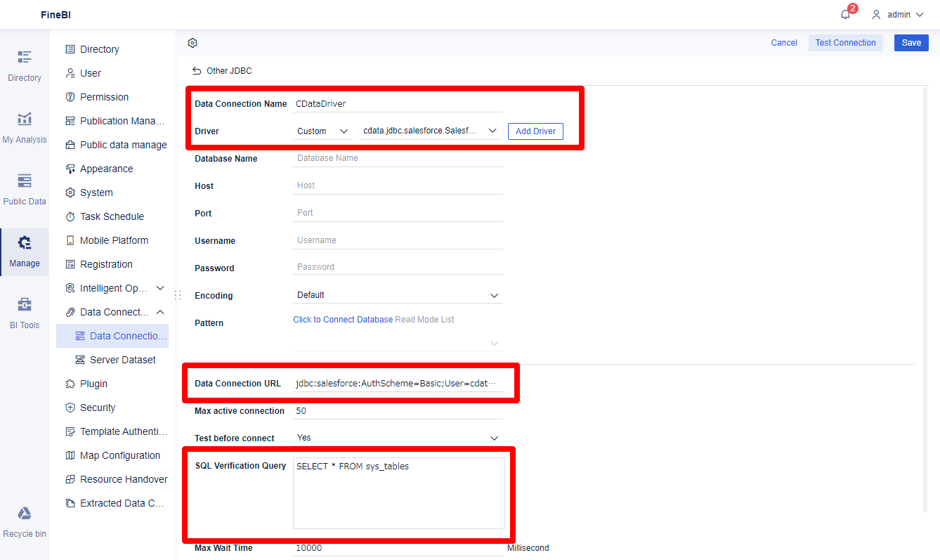Open the Permission menu label
The image size is (940, 560).
click(x=104, y=97)
